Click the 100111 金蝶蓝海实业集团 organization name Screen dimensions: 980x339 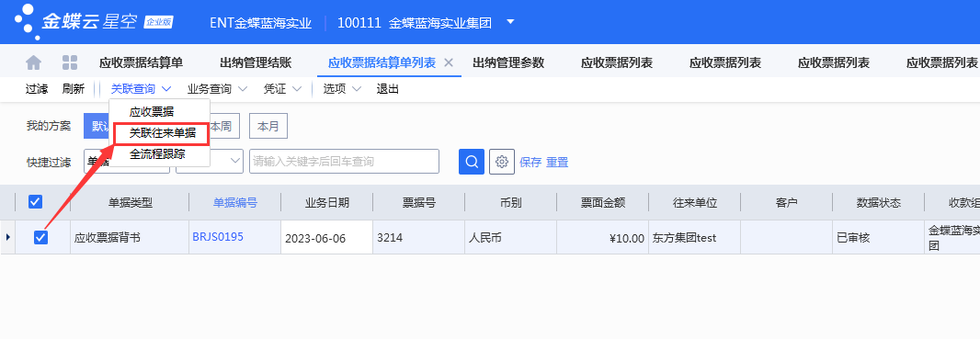click(415, 23)
